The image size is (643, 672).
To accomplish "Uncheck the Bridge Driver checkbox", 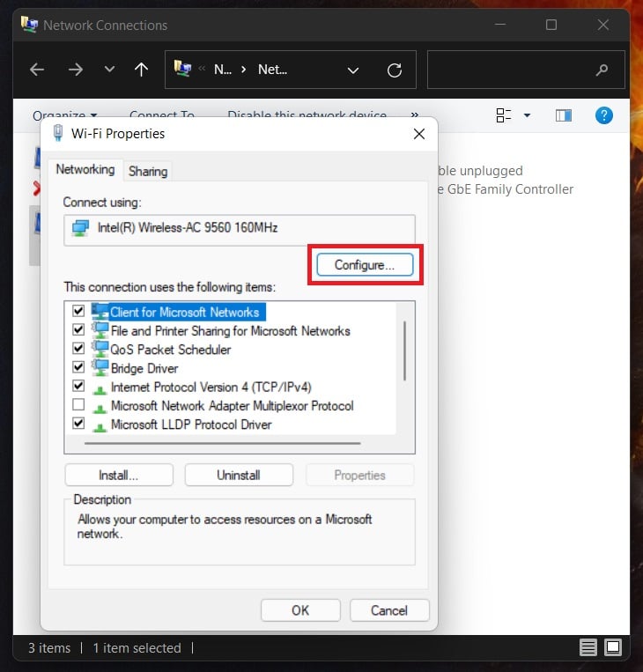I will (x=78, y=367).
